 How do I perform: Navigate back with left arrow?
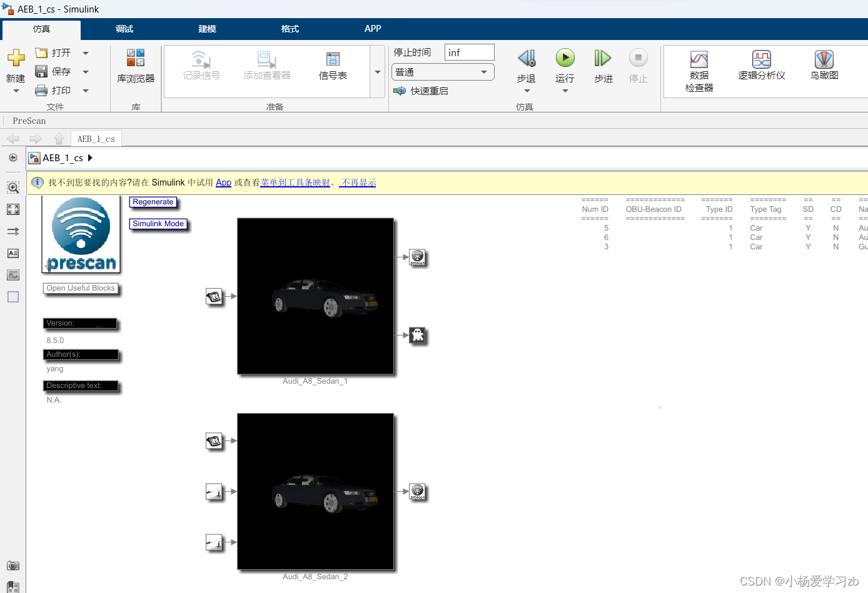(x=13, y=139)
